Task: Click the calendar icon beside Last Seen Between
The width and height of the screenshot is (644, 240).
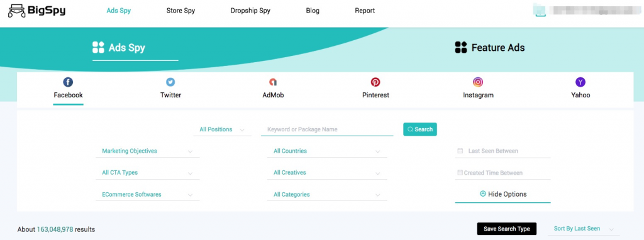Action: click(x=460, y=151)
